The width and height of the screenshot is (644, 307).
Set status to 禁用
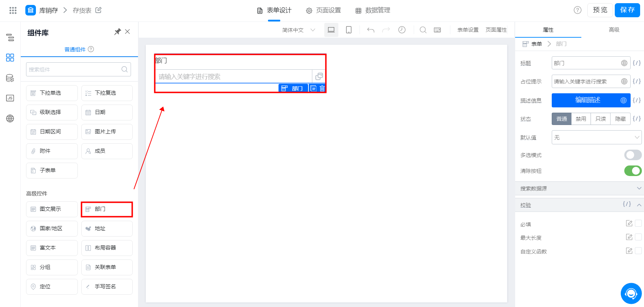tap(581, 119)
